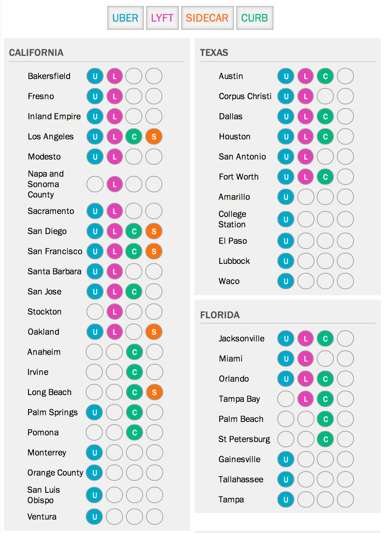Toggle the Uber indicator for Waco
The height and width of the screenshot is (533, 392).
[285, 281]
